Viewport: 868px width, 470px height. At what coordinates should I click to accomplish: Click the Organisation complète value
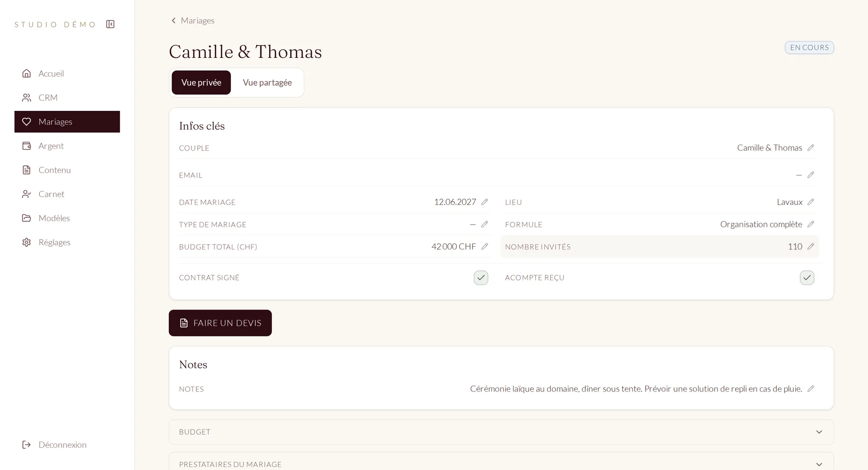point(761,224)
